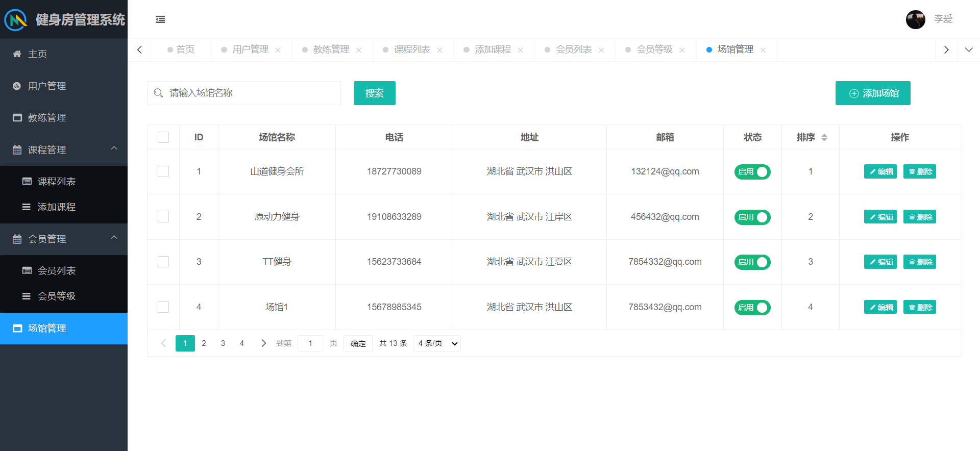Open 教练管理 in sidebar
The image size is (980, 451).
click(64, 118)
